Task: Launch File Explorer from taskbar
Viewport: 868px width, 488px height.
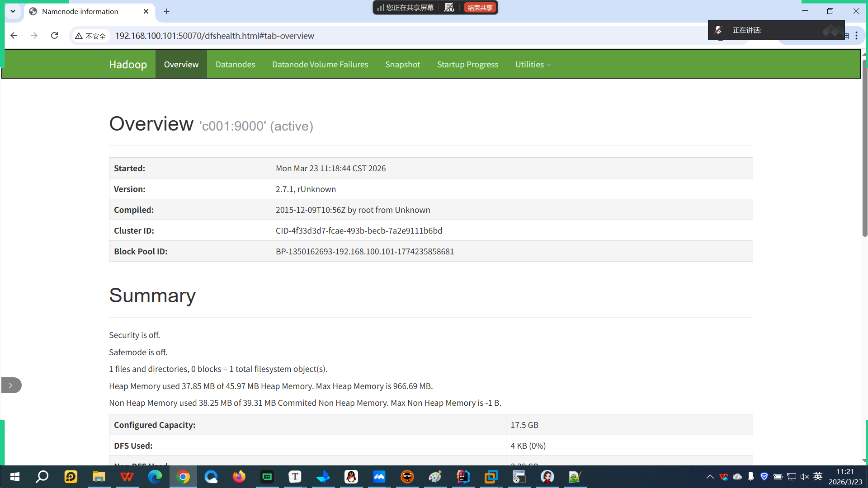Action: [x=99, y=477]
